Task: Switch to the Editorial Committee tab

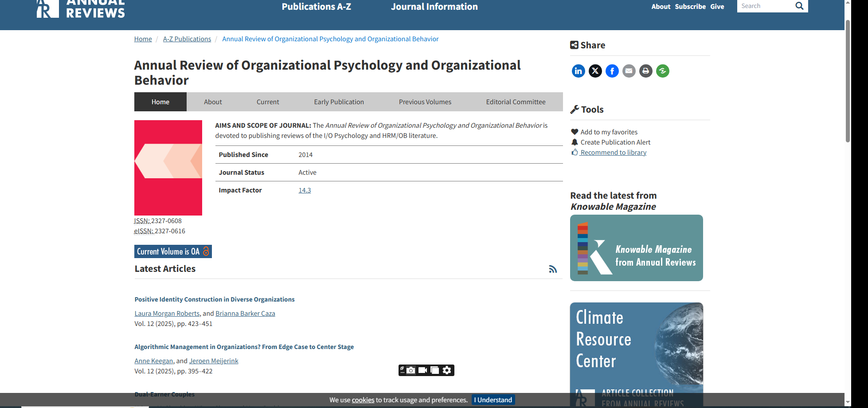Action: click(x=516, y=102)
